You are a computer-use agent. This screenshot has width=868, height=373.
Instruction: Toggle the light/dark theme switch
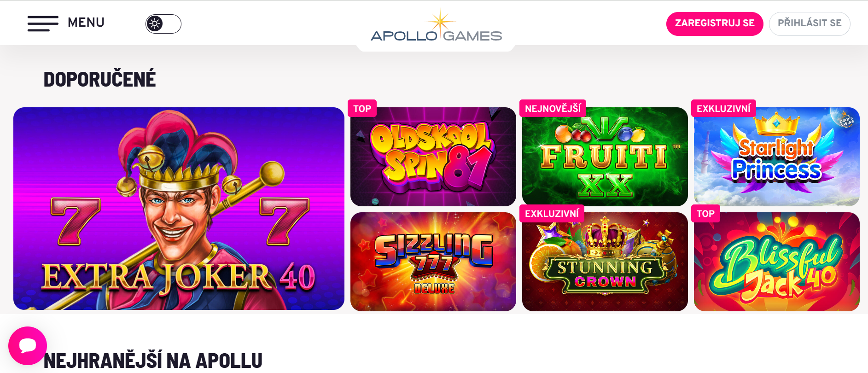163,24
